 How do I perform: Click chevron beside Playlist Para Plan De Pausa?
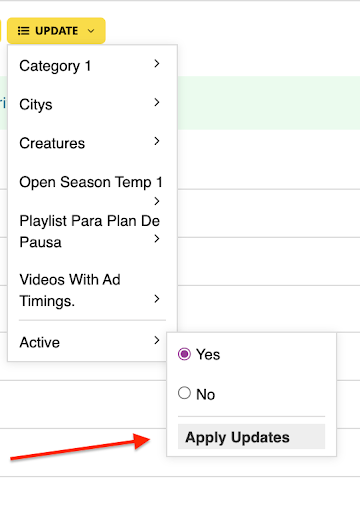tap(157, 239)
